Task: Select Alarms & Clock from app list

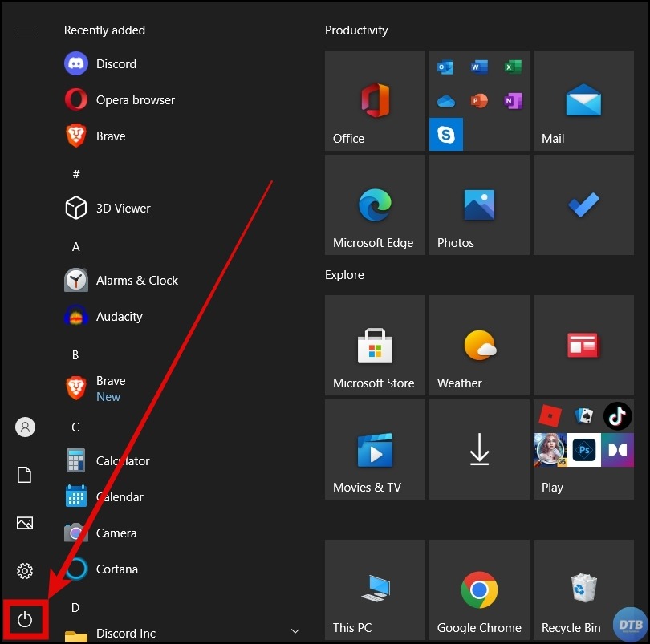Action: pos(136,281)
